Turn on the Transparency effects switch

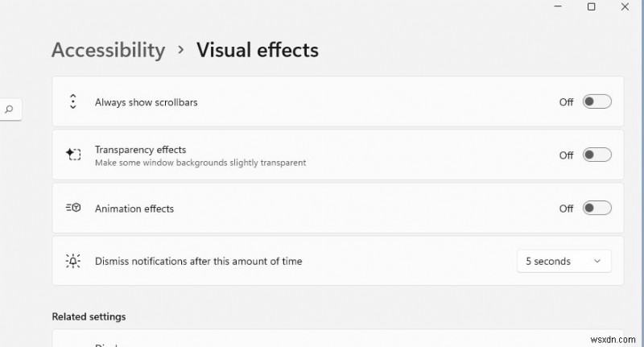597,155
